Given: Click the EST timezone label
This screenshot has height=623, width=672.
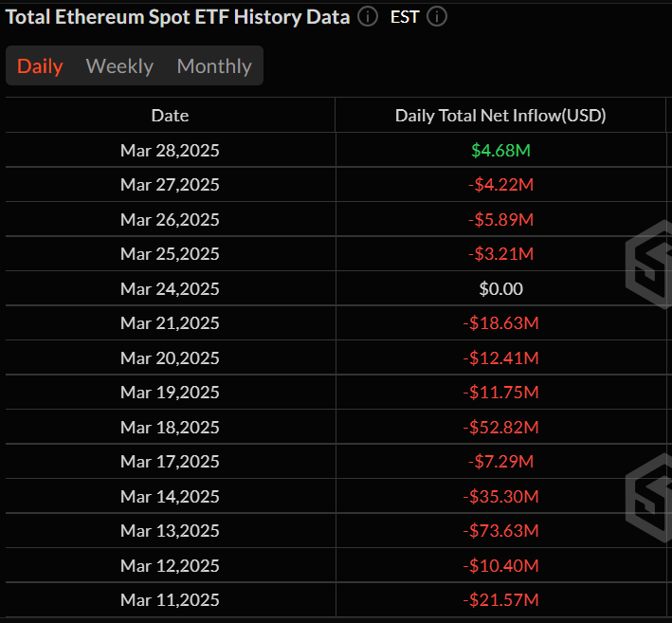Looking at the screenshot, I should [405, 17].
